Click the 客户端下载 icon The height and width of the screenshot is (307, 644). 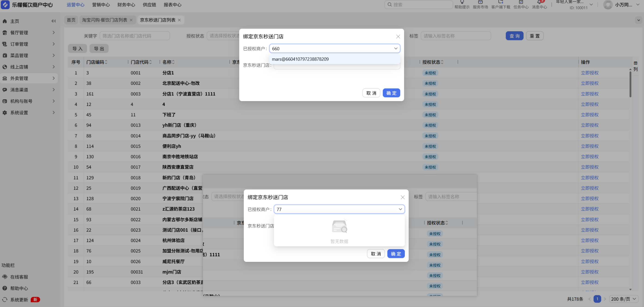pyautogui.click(x=501, y=2)
